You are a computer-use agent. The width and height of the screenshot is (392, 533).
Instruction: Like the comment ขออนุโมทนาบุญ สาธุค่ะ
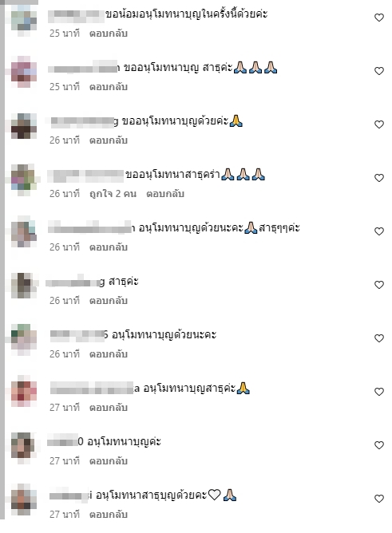pos(378,71)
